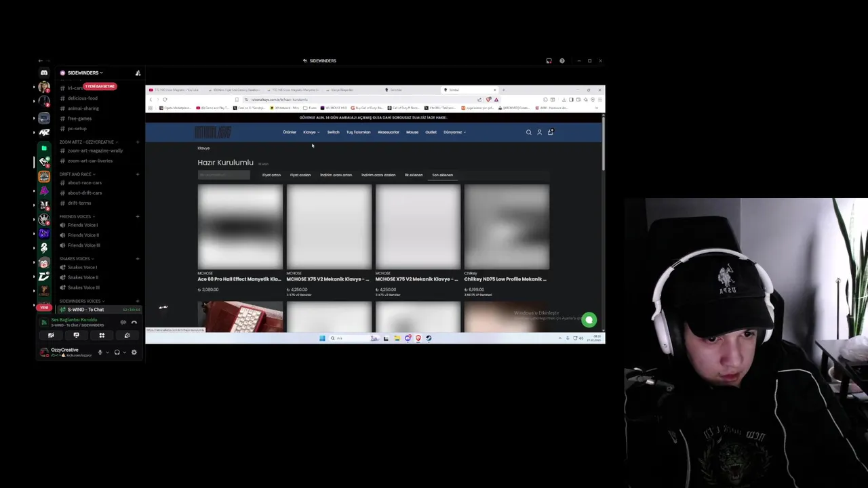Click the new mentions pill '1 YENİ BAHSETME'
This screenshot has width=868, height=488.
[x=100, y=86]
